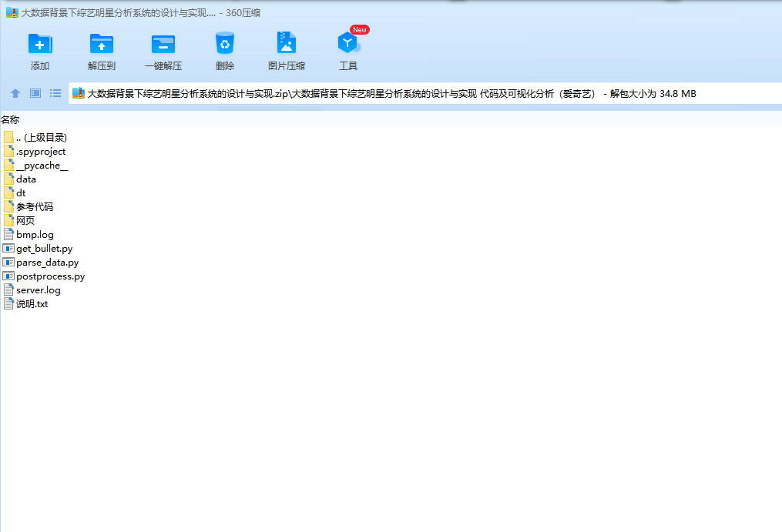Select the .spyproject folder
The height and width of the screenshot is (532, 782).
point(41,152)
